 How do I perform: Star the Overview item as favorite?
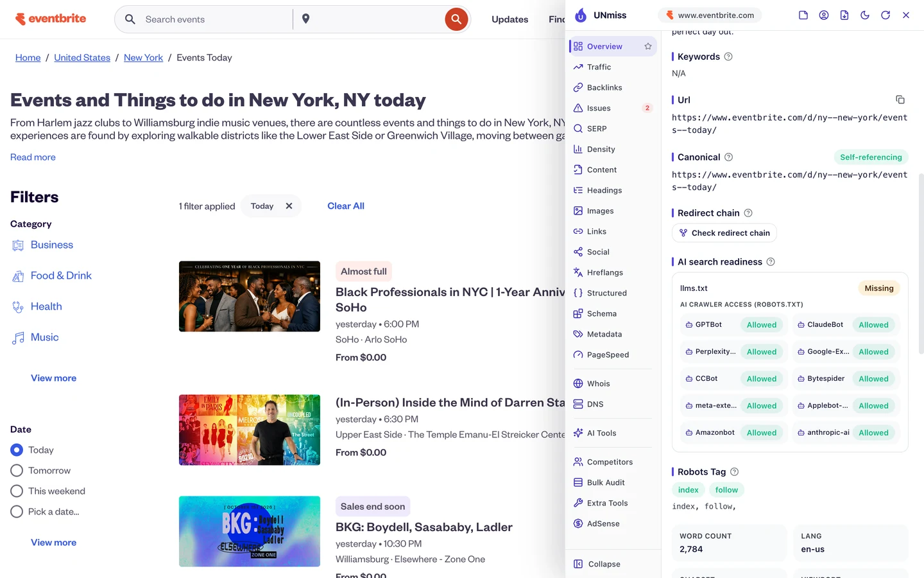[648, 46]
